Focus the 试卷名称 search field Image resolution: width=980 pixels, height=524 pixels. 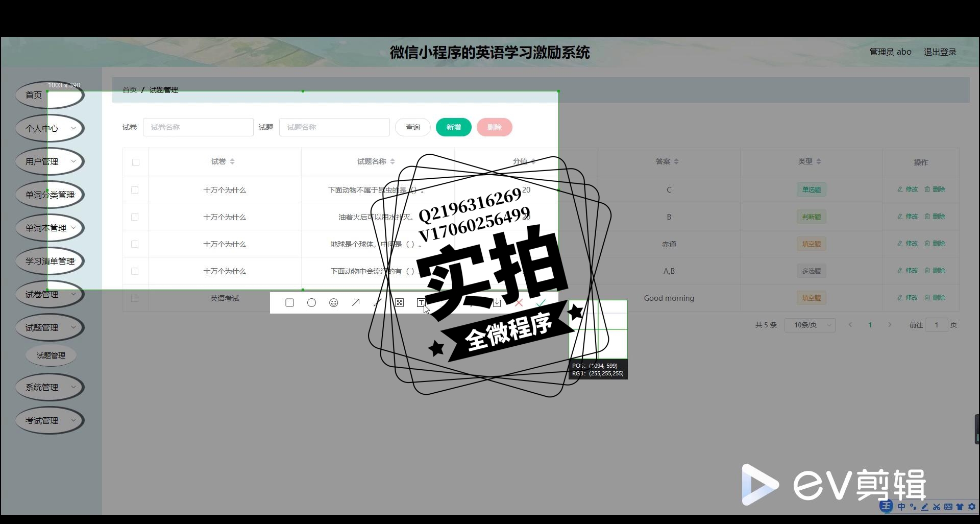(x=198, y=127)
